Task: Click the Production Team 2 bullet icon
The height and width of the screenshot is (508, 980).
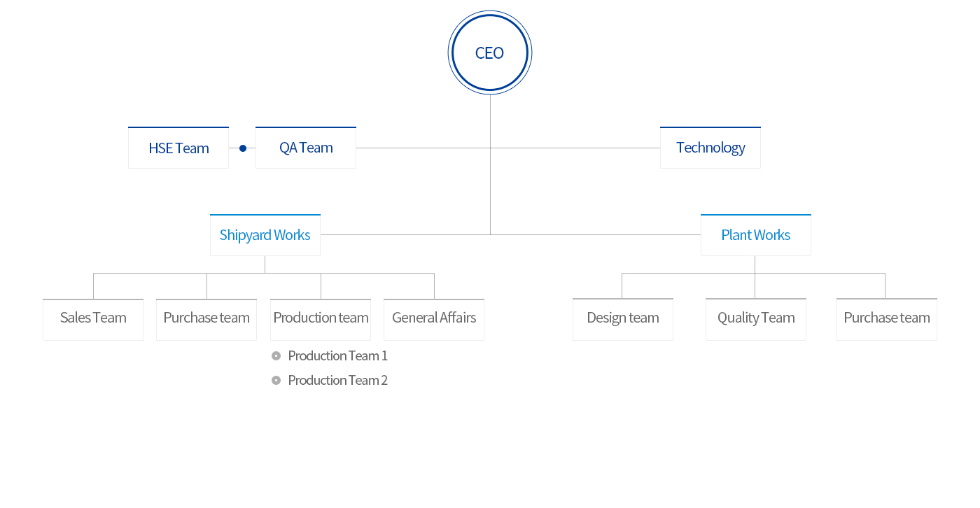Action: coord(276,380)
